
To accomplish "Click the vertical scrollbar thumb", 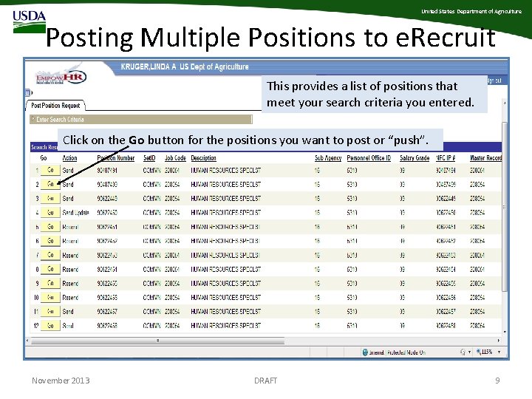I will (x=505, y=206).
